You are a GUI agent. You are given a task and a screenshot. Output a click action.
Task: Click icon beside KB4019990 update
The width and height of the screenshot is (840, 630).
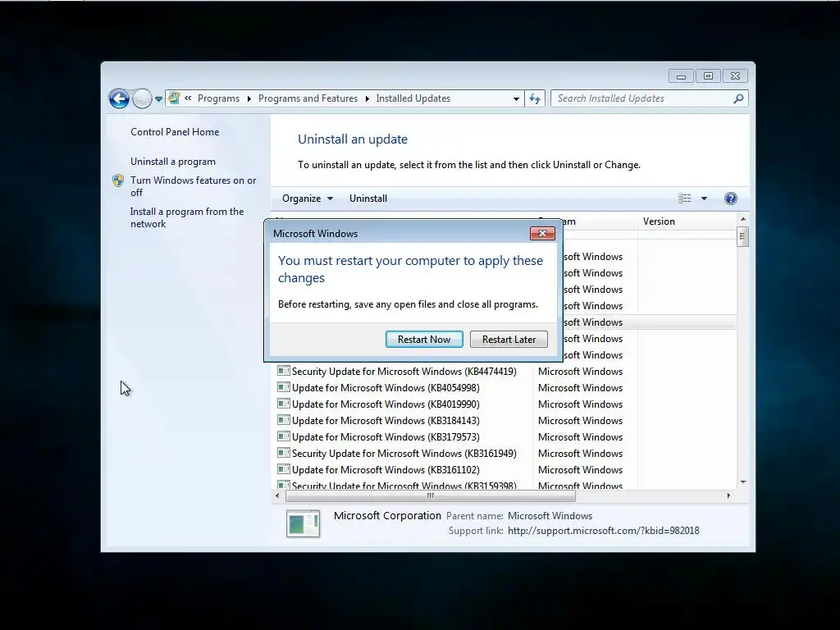point(283,404)
